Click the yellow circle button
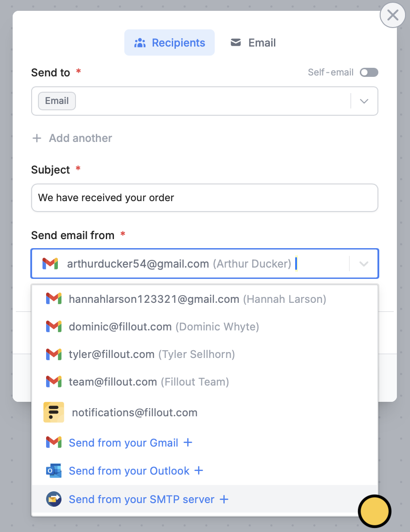This screenshot has height=532, width=410. (375, 511)
